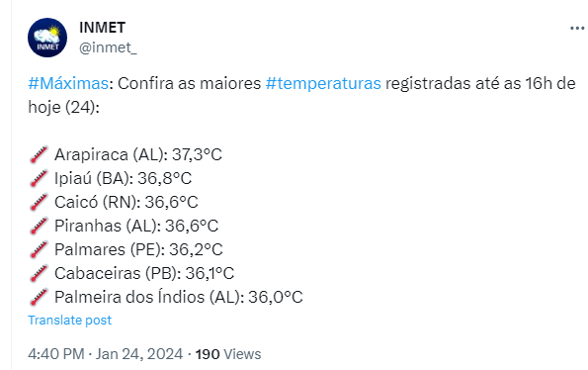Click the Arapiraca (AL): 37,3°C text line
Viewport: 588px width, 370px height.
click(138, 154)
